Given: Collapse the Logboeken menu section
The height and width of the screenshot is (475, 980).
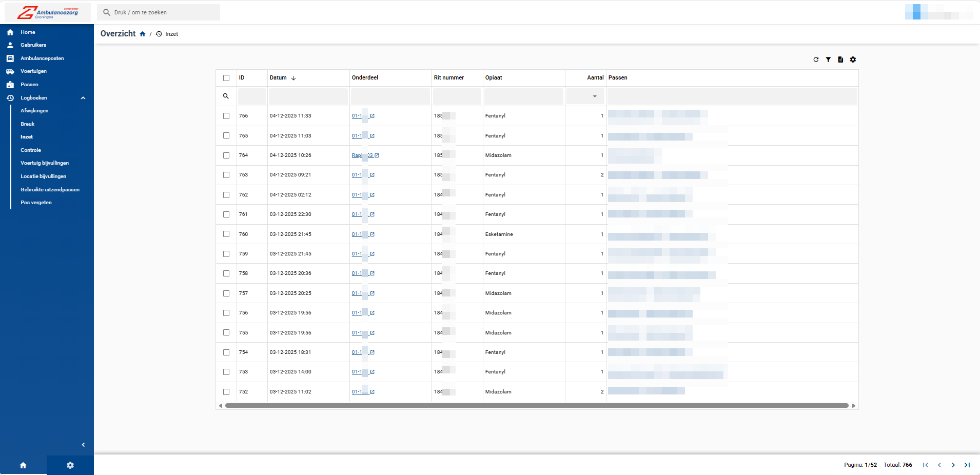Looking at the screenshot, I should pos(83,98).
